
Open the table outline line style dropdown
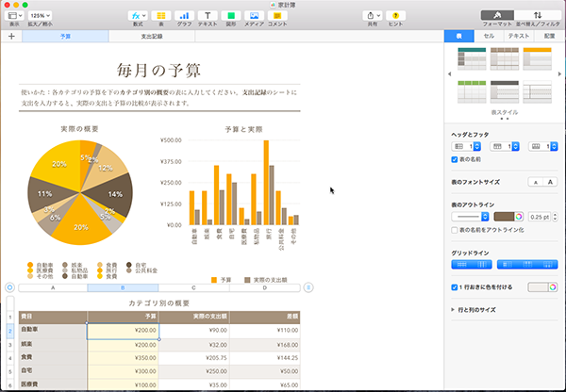[470, 217]
